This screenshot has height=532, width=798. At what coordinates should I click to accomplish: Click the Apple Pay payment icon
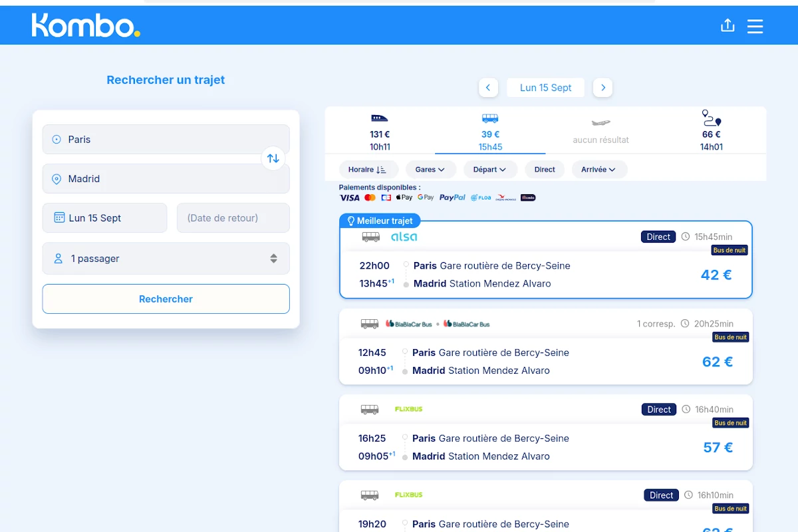pyautogui.click(x=404, y=198)
